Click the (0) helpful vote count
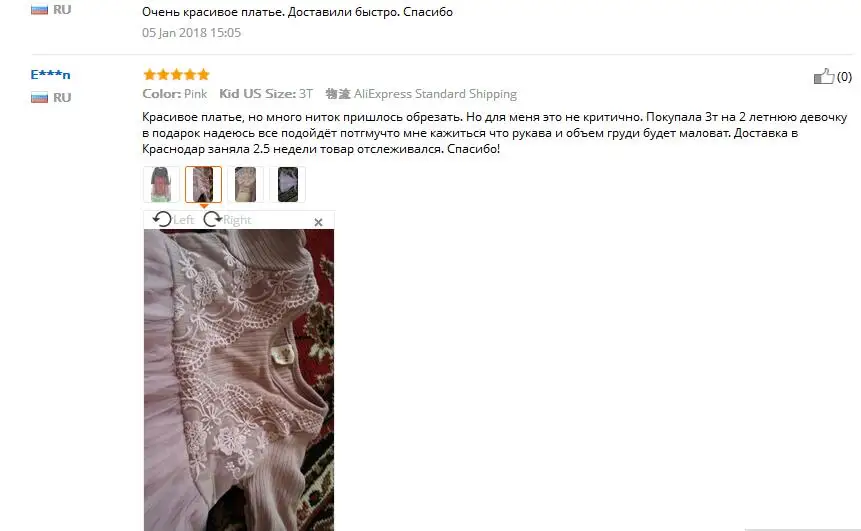 point(845,77)
